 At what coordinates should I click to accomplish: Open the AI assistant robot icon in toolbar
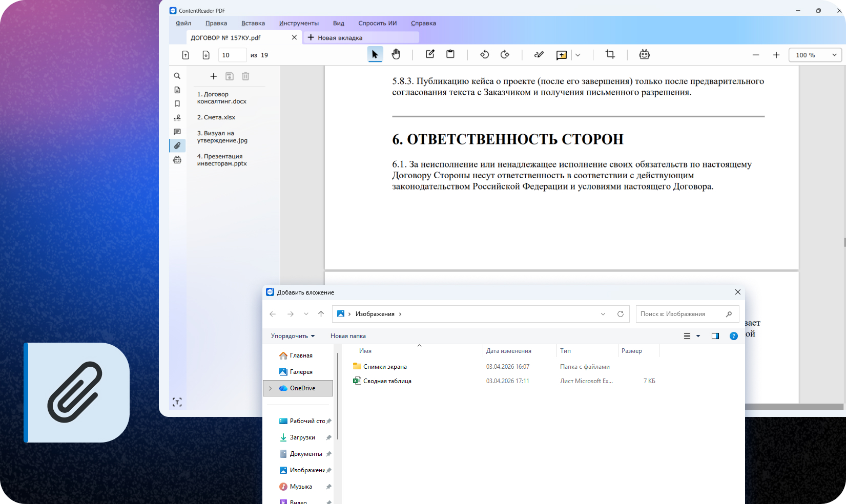point(644,54)
